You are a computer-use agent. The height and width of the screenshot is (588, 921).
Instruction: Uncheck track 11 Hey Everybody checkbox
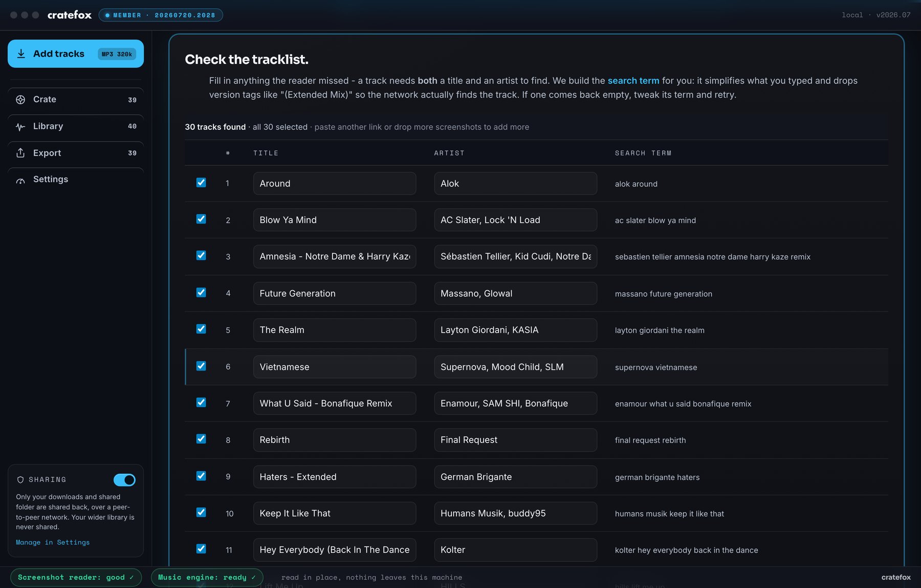(201, 549)
